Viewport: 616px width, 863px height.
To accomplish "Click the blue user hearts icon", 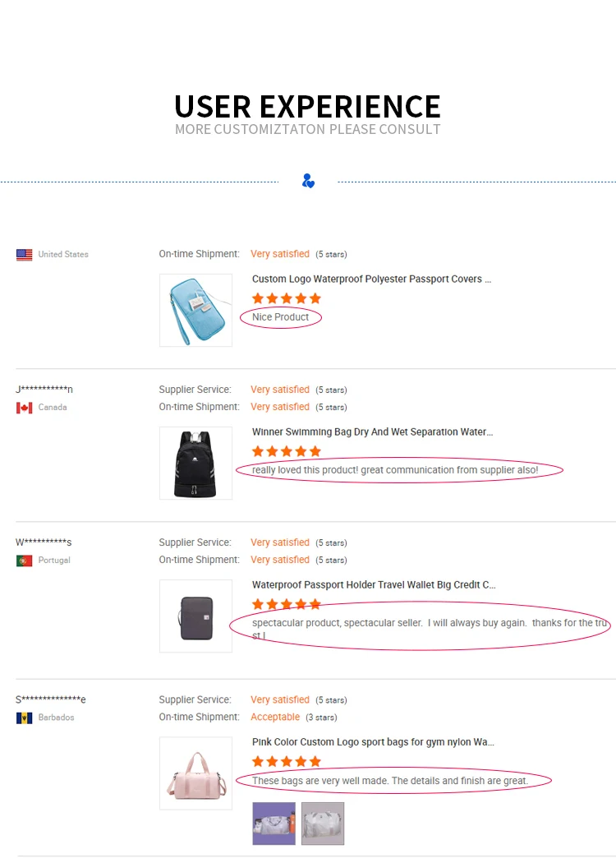I will pyautogui.click(x=308, y=181).
